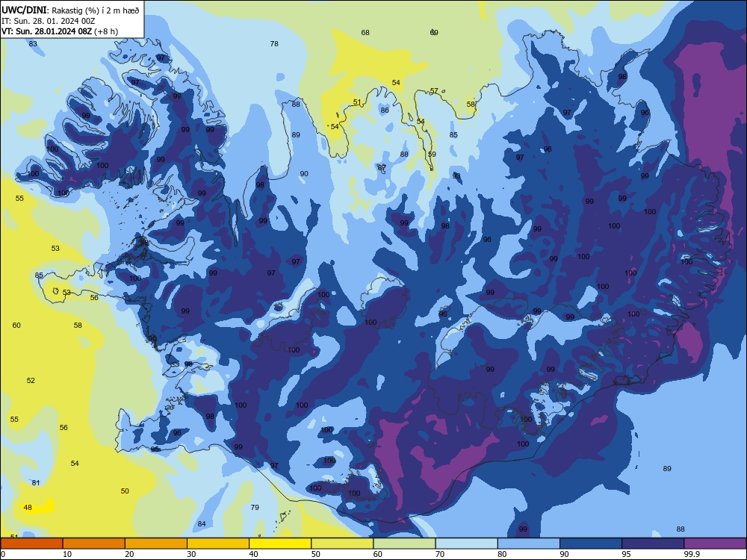Pick the purple legend swatch above 99.9
Screen dimensions: 747x560
pyautogui.click(x=715, y=544)
